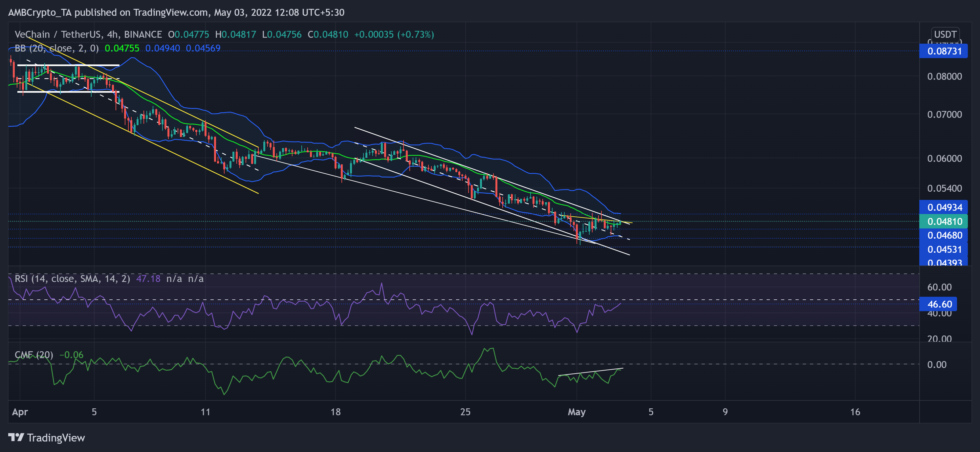Click the current price 0.04810 label
This screenshot has height=452, width=980.
click(943, 222)
